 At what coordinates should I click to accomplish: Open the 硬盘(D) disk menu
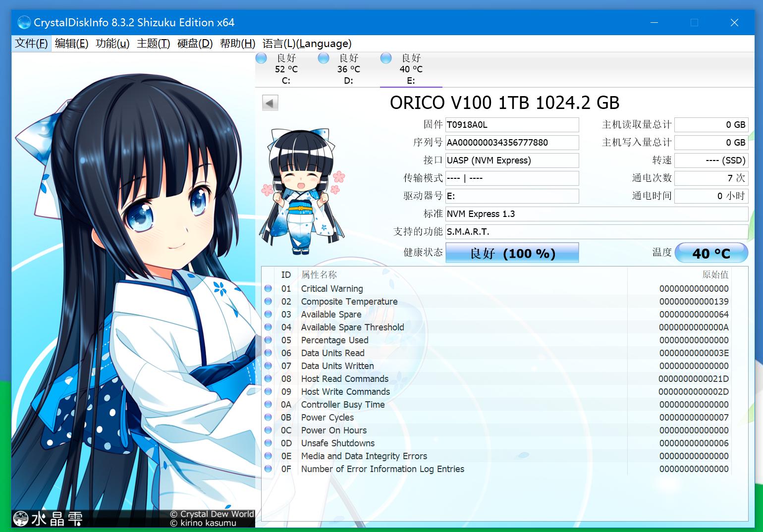coord(194,44)
